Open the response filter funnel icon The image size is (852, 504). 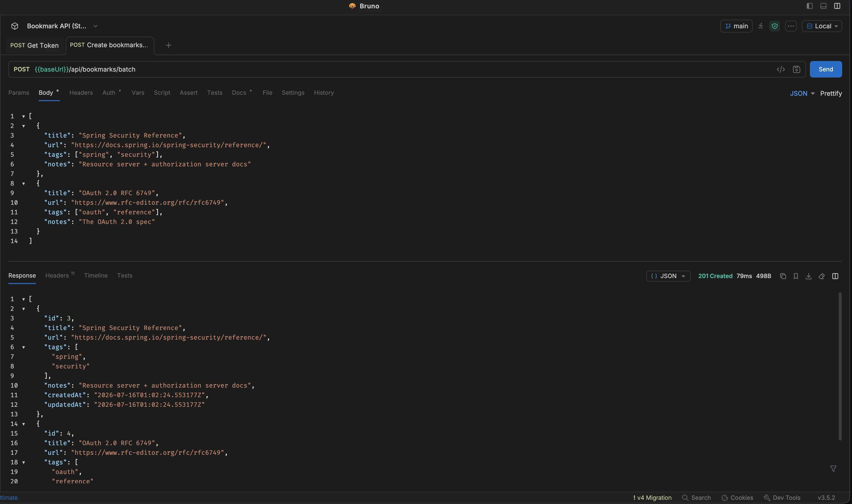833,469
